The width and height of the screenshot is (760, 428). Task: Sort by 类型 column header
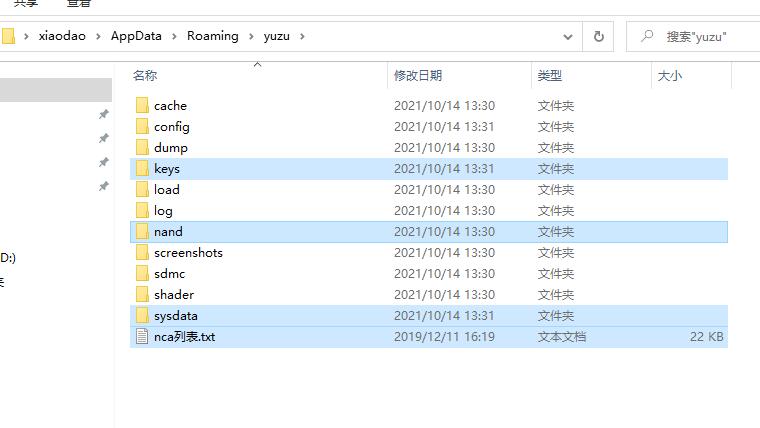point(550,76)
